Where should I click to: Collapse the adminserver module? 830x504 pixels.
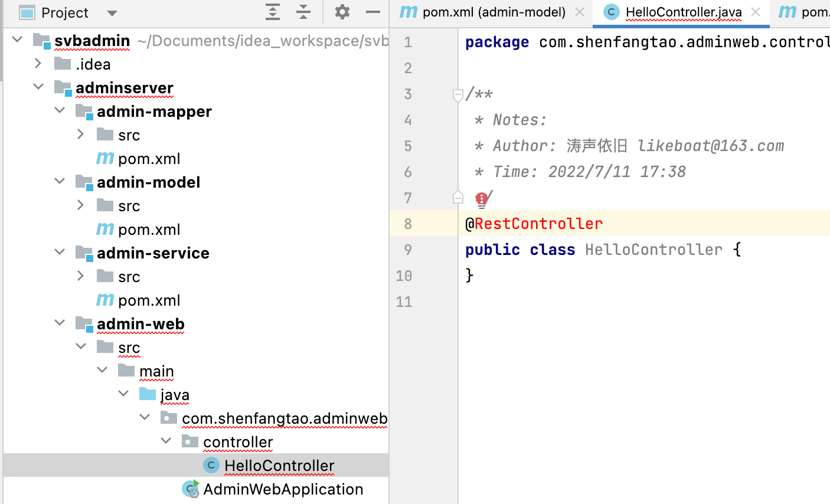[39, 87]
